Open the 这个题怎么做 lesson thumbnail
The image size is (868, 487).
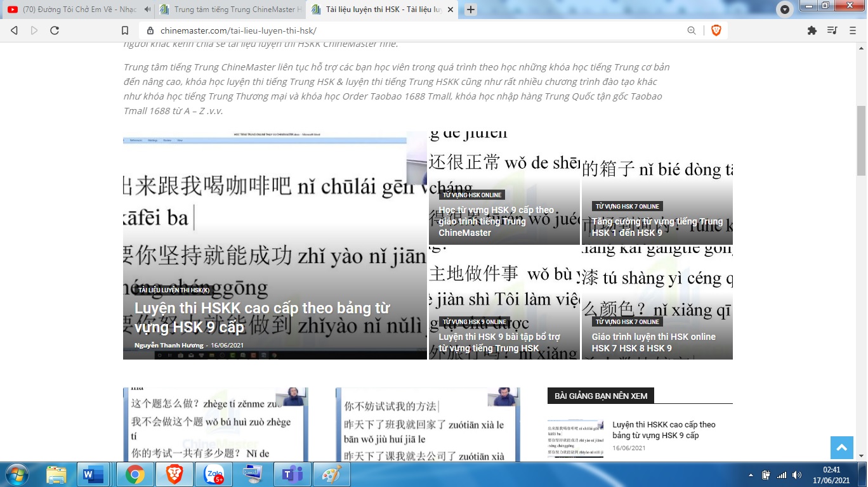click(x=216, y=425)
